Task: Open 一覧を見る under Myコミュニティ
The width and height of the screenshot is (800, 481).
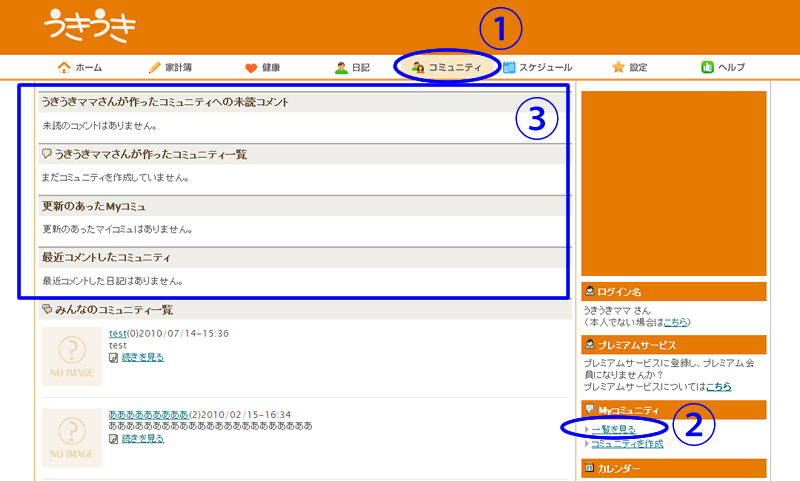Action: click(x=613, y=429)
